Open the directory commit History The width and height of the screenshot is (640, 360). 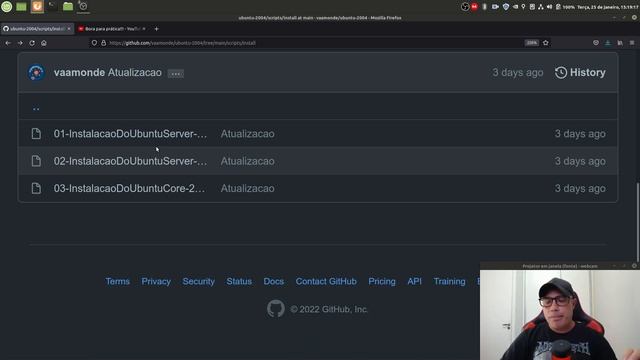point(580,73)
